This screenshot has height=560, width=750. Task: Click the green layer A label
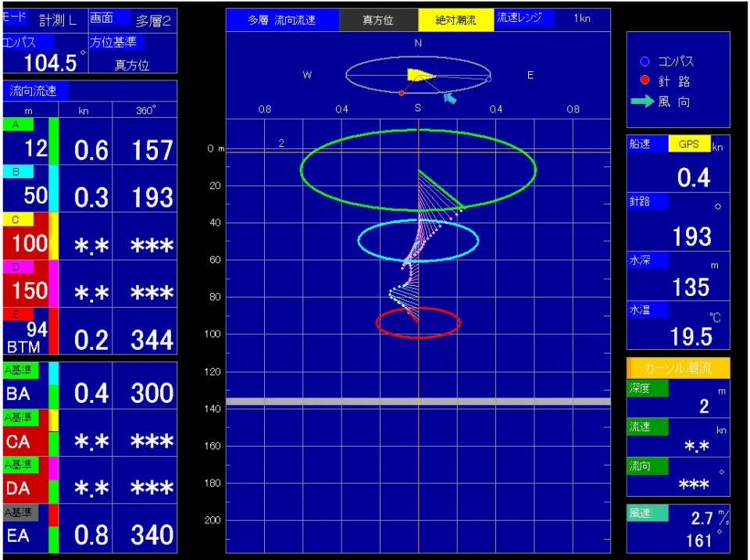point(18,124)
